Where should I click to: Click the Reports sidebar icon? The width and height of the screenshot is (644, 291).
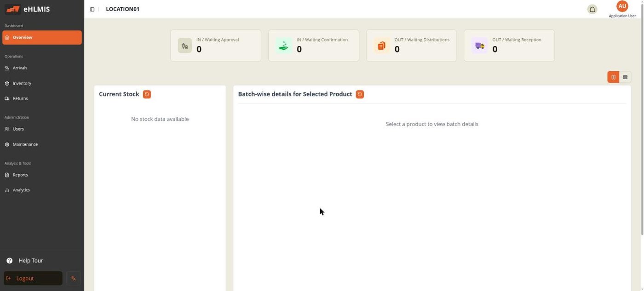click(x=7, y=175)
